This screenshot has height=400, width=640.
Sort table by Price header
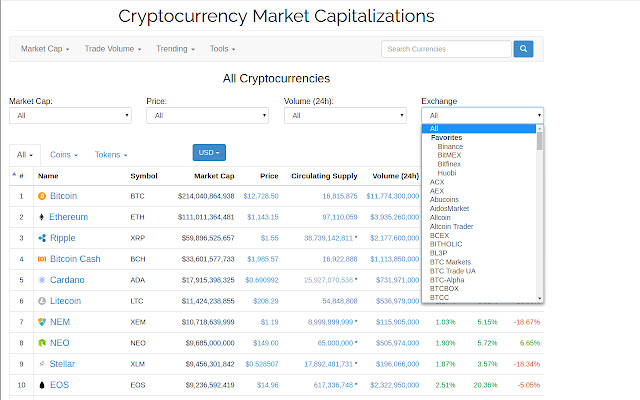[x=269, y=176]
